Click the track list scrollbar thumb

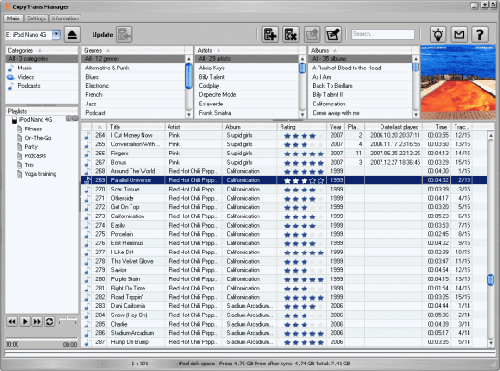(x=490, y=280)
